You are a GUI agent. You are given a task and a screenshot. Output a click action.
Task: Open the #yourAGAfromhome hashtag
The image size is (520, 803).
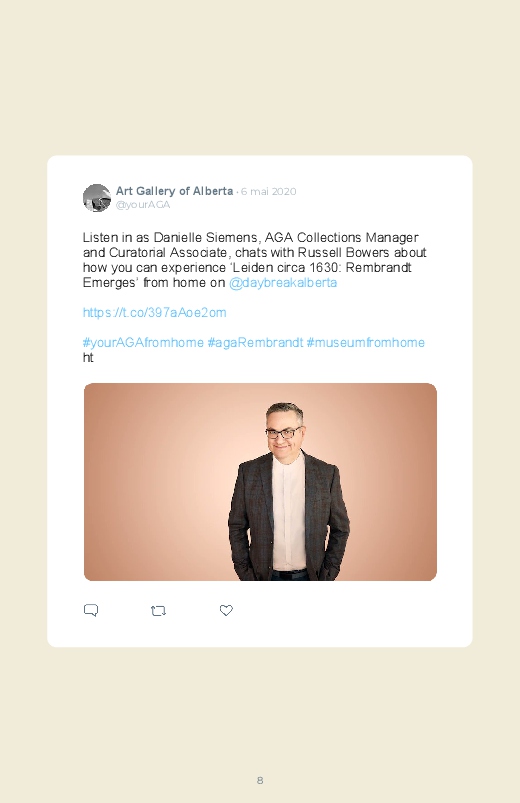pos(143,343)
